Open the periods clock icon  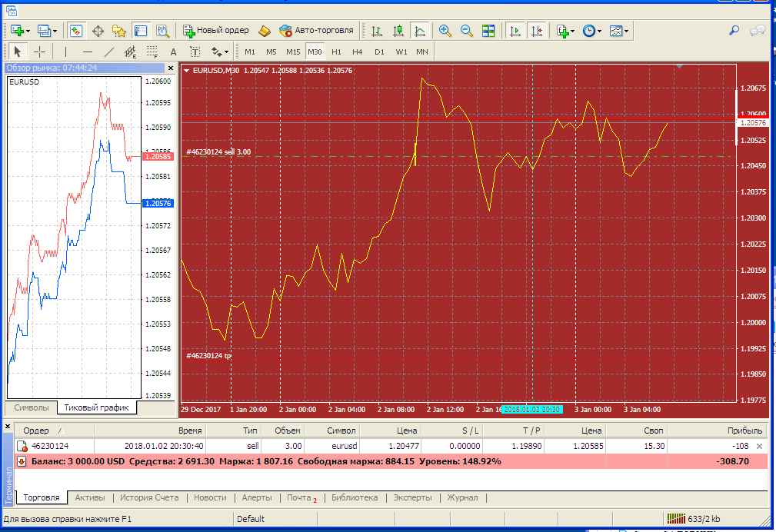tap(588, 31)
